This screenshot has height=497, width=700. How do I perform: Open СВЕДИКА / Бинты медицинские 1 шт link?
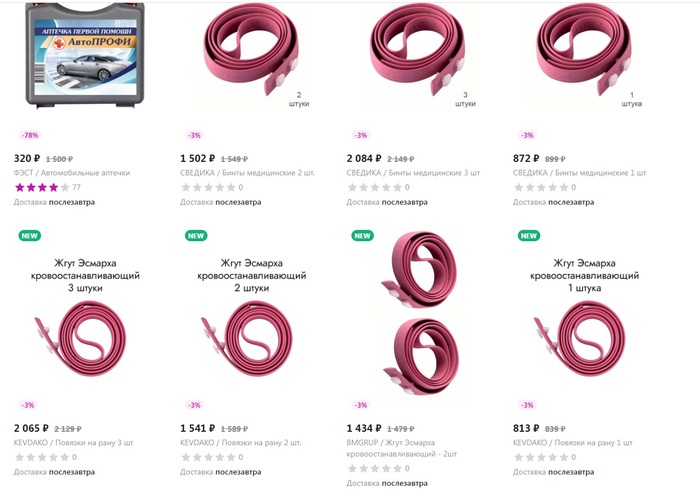point(579,173)
